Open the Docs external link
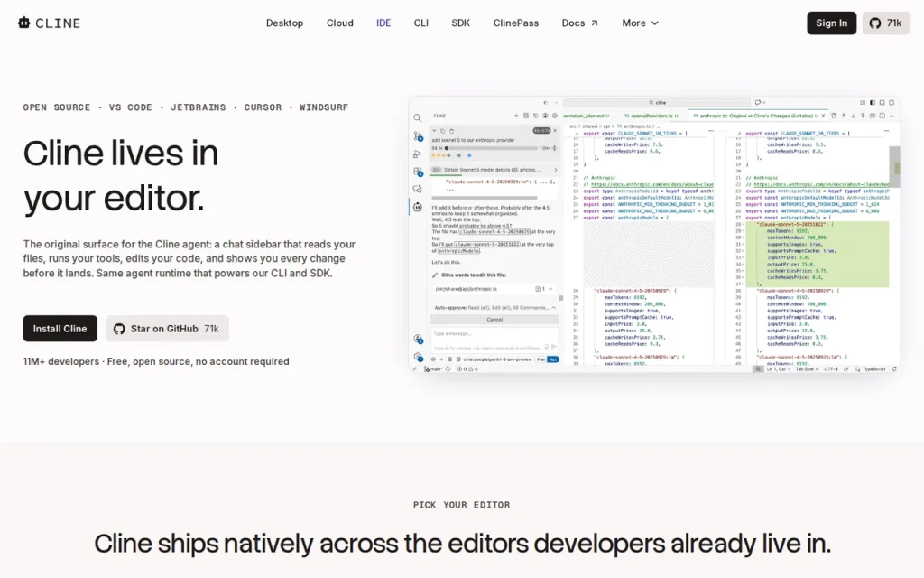This screenshot has height=578, width=924. coord(580,23)
